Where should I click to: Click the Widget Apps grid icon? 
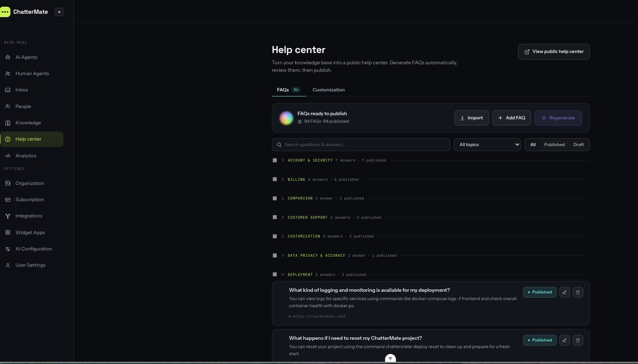click(x=8, y=233)
